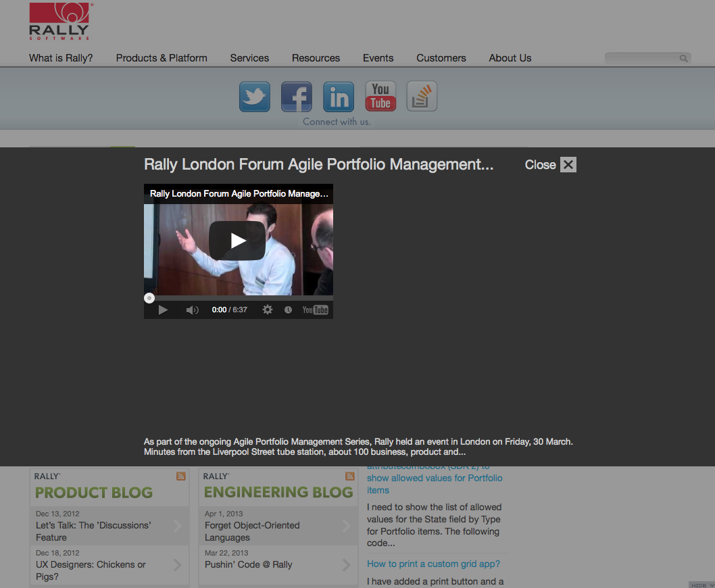Click the Product Blog RSS feed icon

point(181,476)
